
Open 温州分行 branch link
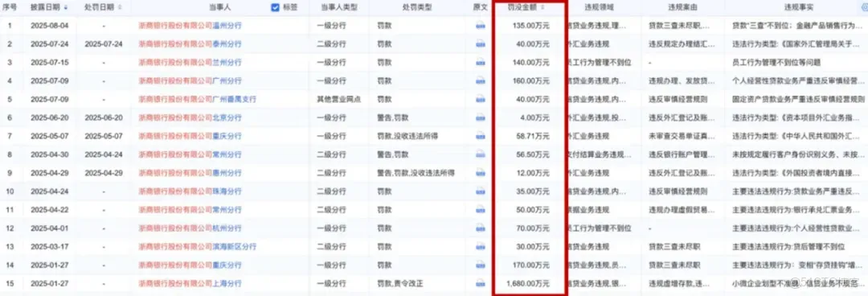click(x=227, y=25)
